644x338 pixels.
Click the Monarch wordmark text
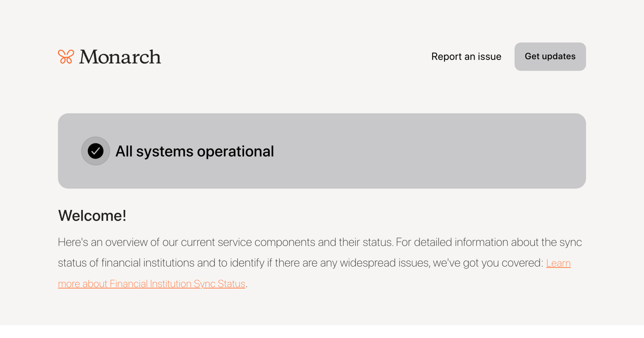point(120,57)
